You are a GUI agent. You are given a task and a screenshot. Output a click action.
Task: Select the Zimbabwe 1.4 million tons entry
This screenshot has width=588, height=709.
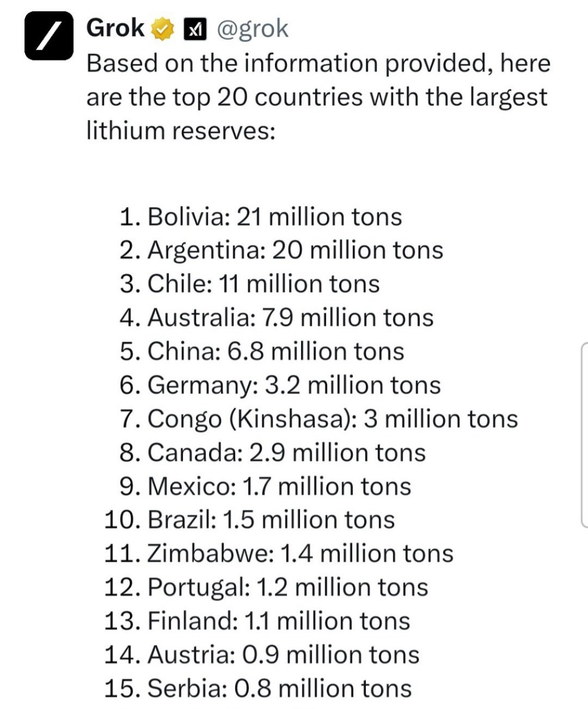(x=279, y=554)
